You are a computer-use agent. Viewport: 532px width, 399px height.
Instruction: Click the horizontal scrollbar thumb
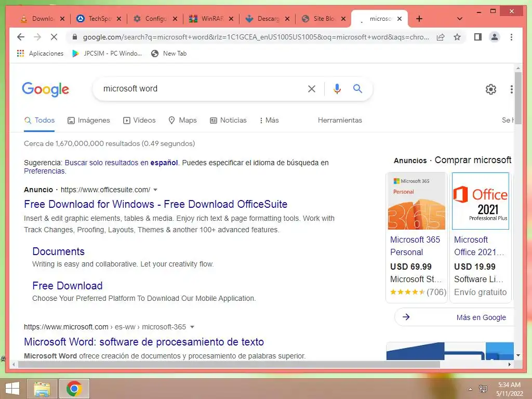(229, 364)
